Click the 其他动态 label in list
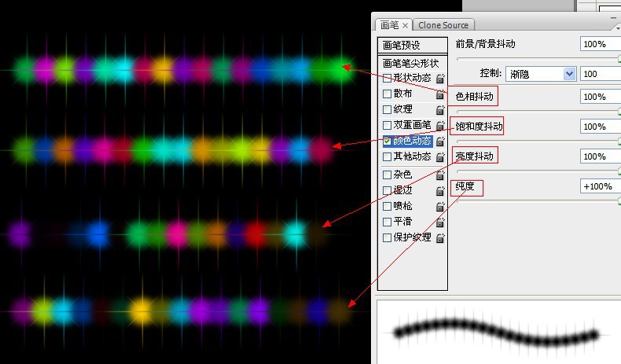Image resolution: width=621 pixels, height=364 pixels. [x=412, y=157]
